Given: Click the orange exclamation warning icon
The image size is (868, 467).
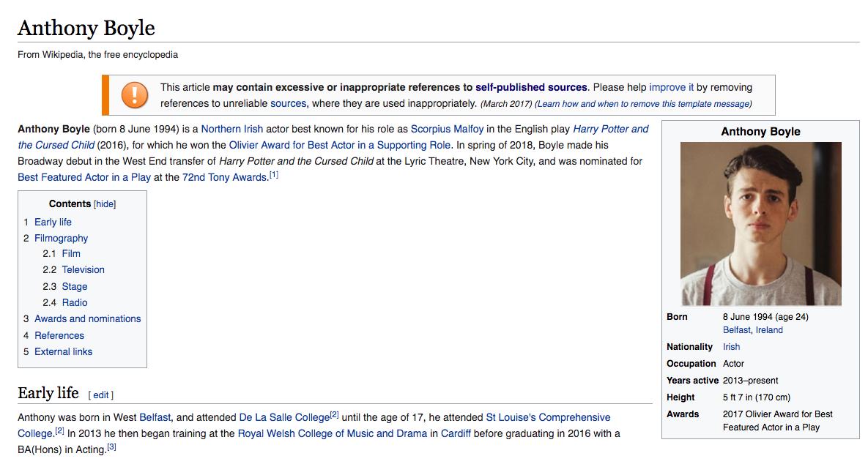Looking at the screenshot, I should click(x=135, y=94).
